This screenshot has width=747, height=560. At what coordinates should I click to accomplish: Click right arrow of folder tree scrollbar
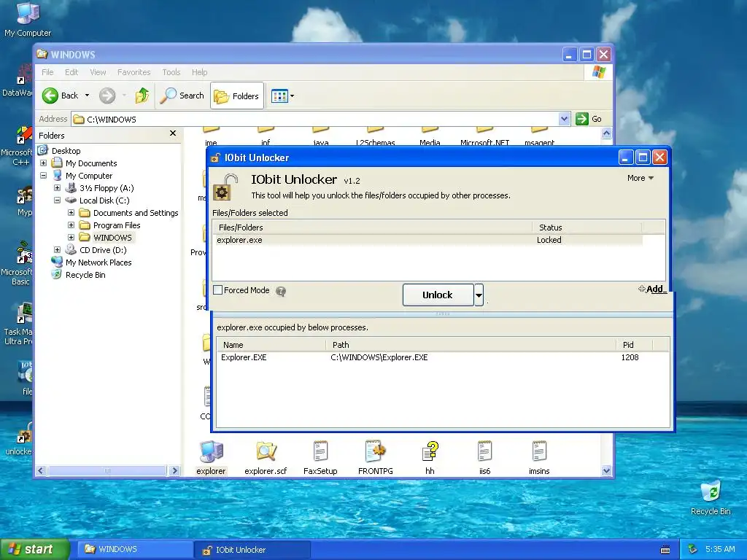pos(175,471)
